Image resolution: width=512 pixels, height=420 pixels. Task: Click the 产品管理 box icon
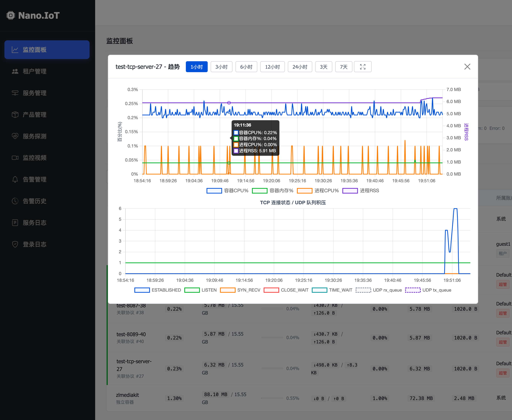click(15, 115)
